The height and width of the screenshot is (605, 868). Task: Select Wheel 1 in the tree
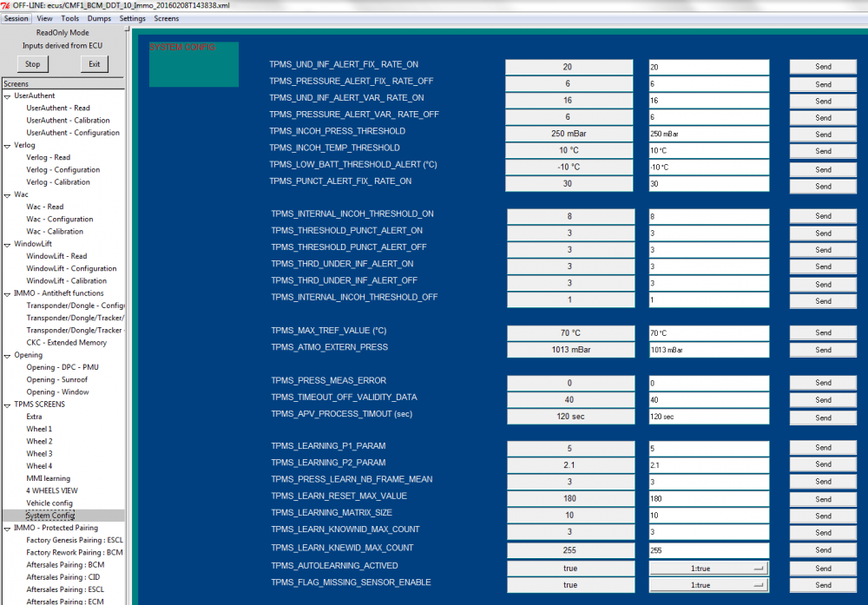(39, 429)
